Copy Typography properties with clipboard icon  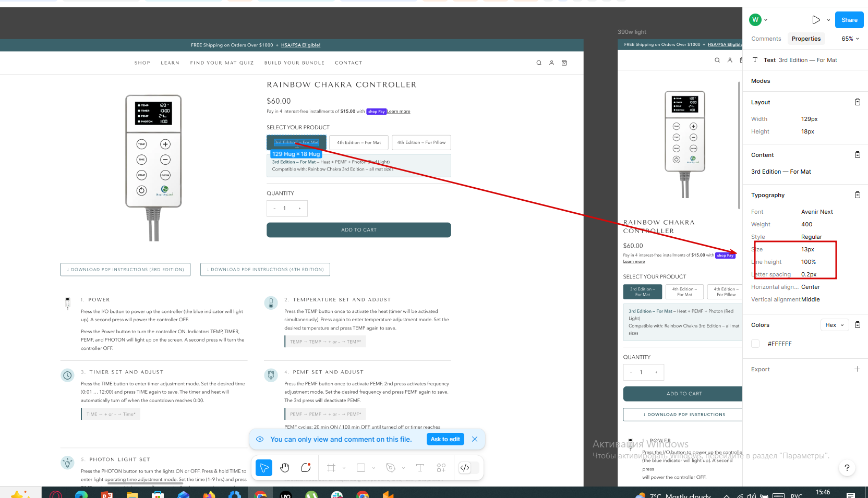coord(858,195)
